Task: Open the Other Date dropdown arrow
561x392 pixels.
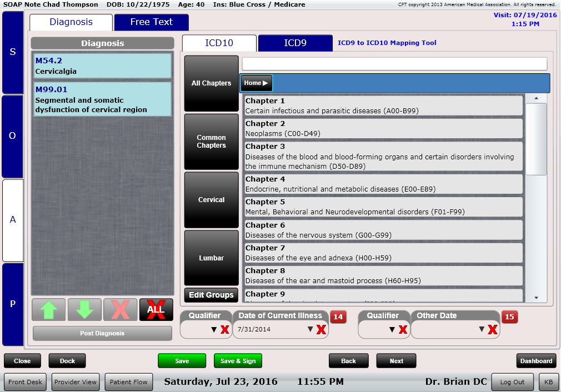Action: click(x=482, y=330)
